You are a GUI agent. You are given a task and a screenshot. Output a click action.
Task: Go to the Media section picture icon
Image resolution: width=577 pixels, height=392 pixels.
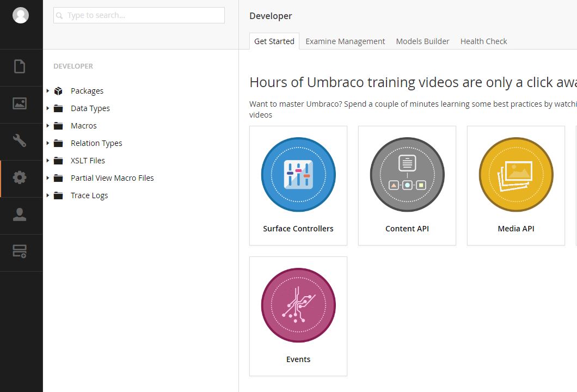click(x=20, y=103)
